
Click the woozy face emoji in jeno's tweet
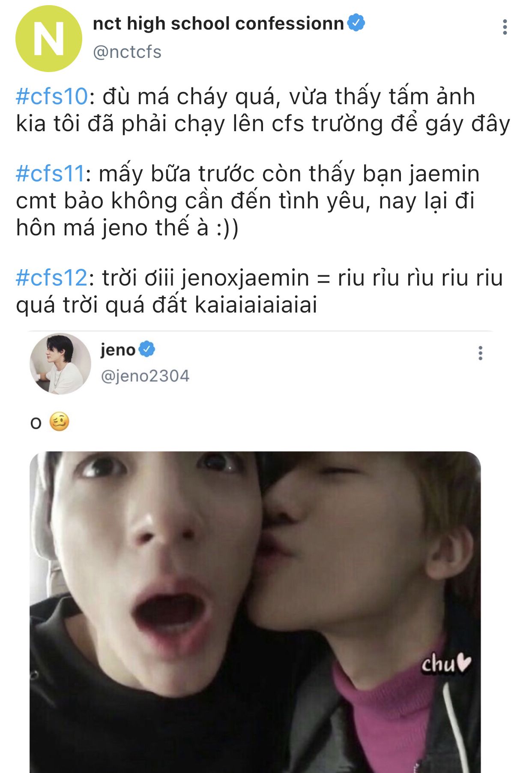[59, 421]
